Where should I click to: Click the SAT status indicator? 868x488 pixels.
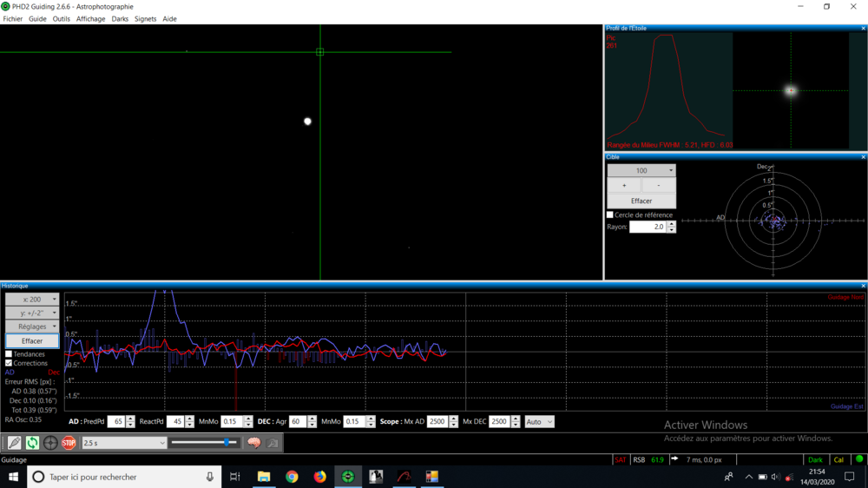coord(621,459)
